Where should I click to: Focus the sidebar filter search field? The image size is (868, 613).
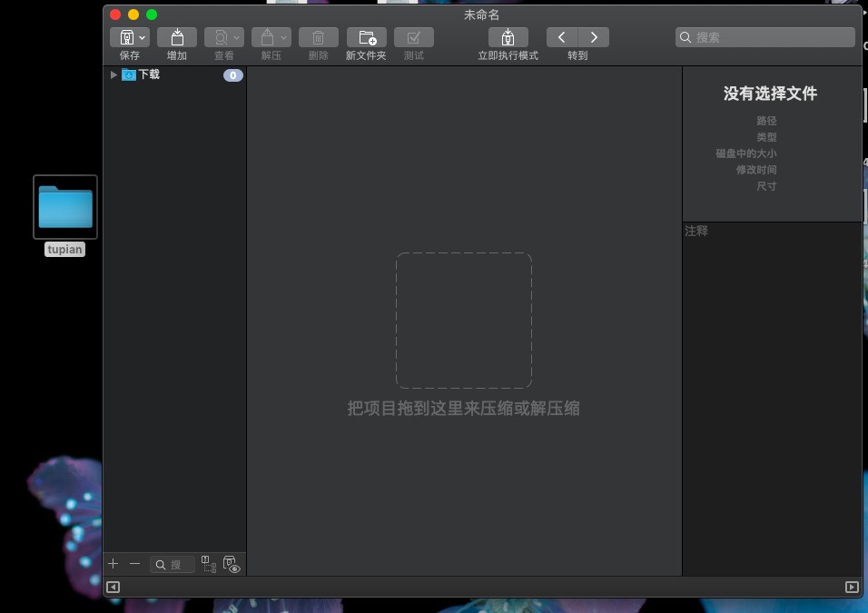[173, 564]
